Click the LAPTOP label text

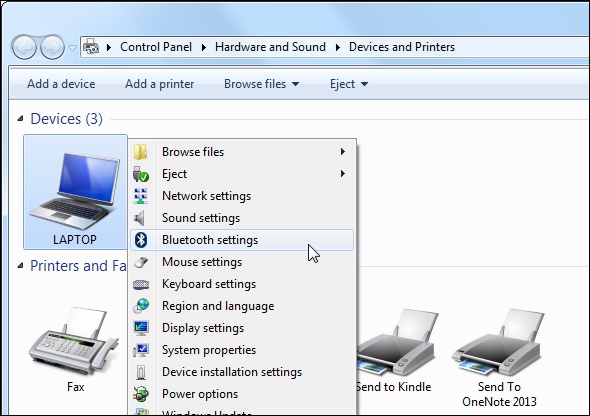(x=75, y=240)
